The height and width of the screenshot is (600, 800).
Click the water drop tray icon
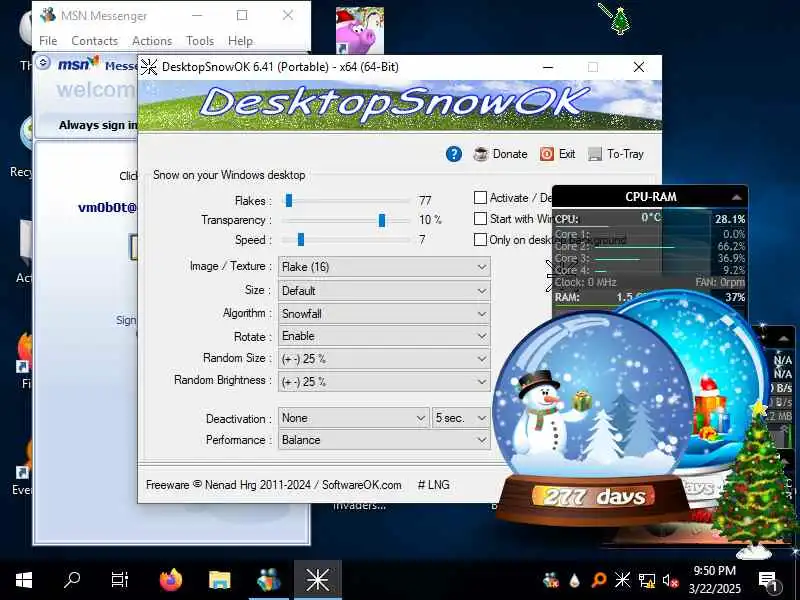(x=575, y=580)
